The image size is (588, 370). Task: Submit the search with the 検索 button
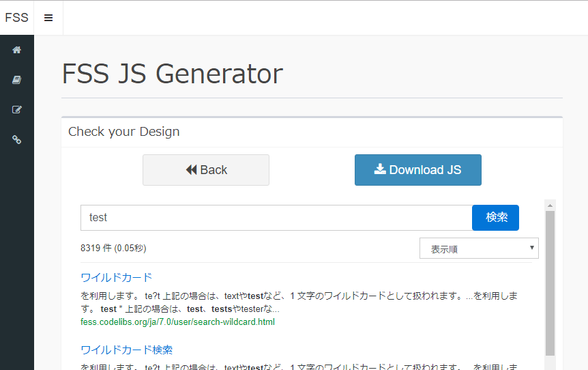pos(496,218)
